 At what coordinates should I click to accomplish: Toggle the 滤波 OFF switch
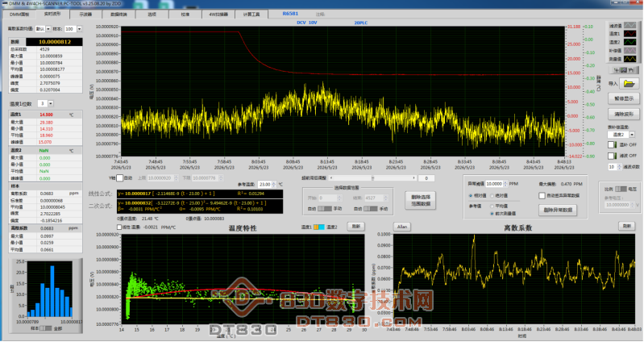[x=612, y=156]
